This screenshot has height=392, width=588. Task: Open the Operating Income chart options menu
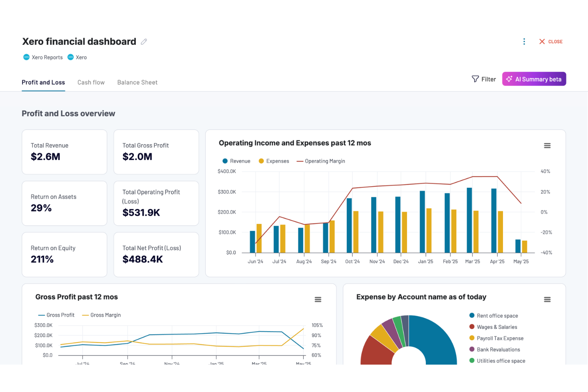(547, 145)
